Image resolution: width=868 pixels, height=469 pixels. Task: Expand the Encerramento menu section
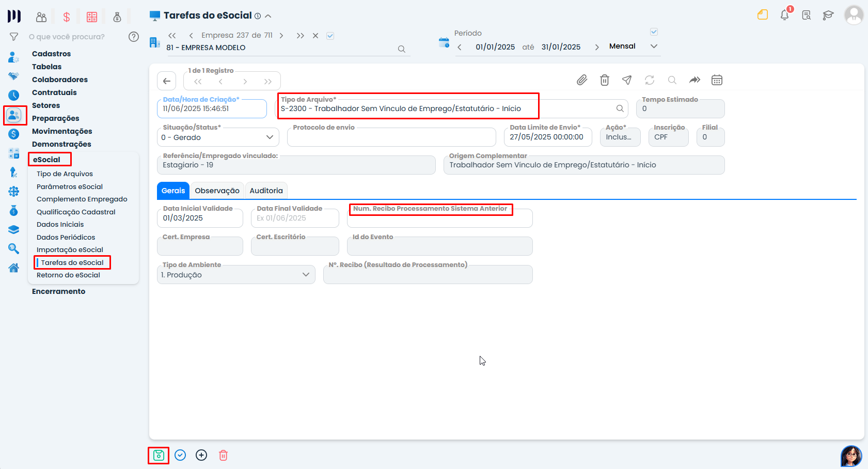click(x=59, y=291)
